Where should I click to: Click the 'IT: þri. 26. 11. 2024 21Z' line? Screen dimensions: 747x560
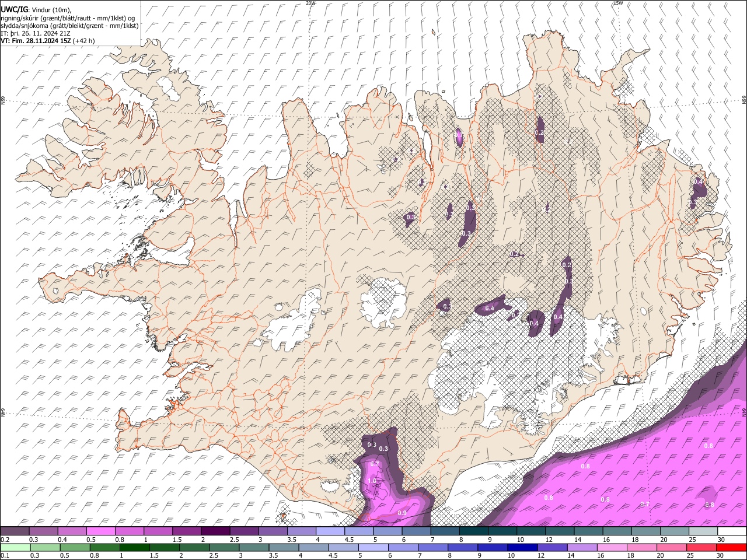36,33
